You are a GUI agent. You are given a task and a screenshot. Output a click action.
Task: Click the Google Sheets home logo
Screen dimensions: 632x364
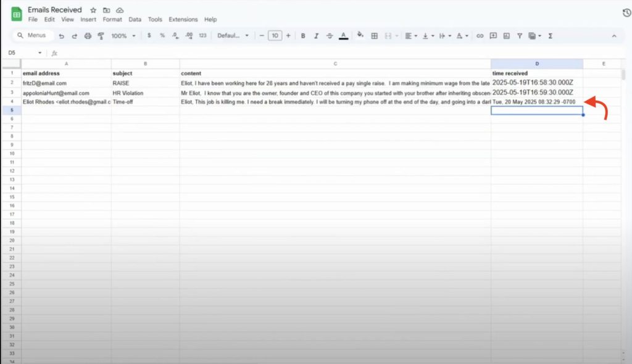click(x=17, y=15)
